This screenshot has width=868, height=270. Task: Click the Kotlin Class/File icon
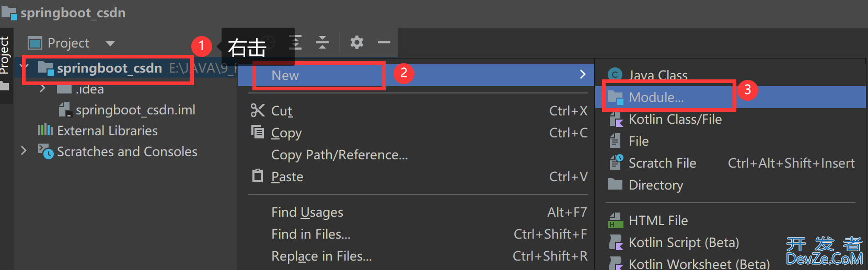616,119
